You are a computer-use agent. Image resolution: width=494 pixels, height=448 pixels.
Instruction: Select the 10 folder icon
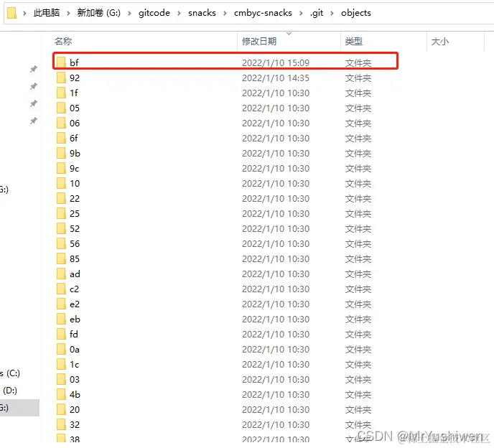(x=61, y=183)
